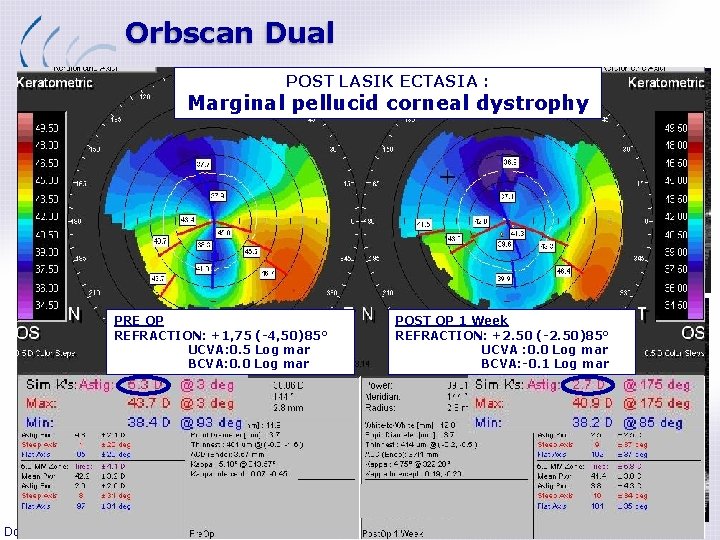
Task: Click the post-op Min axis "@85 deg"
Action: click(652, 422)
